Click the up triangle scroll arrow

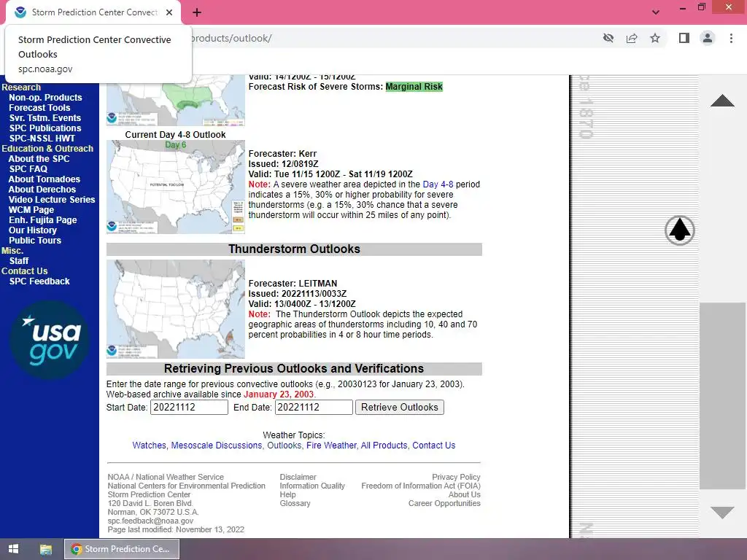click(x=722, y=101)
